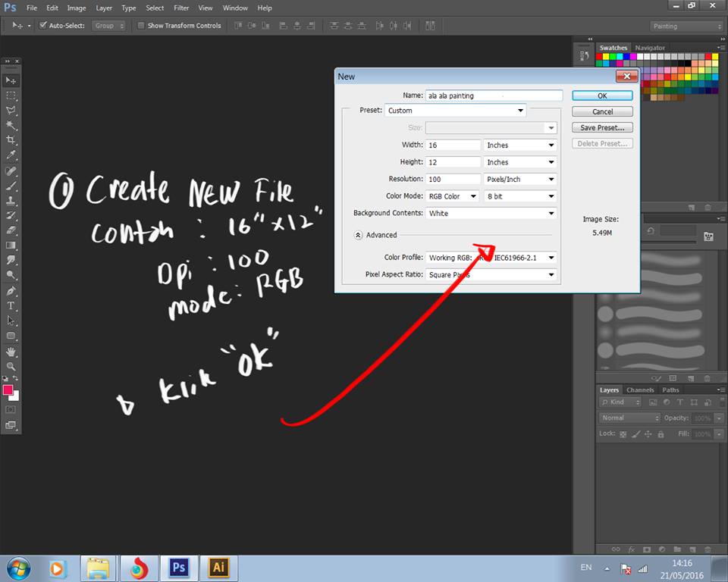The width and height of the screenshot is (728, 582).
Task: Click the Save Preset button
Action: point(602,128)
